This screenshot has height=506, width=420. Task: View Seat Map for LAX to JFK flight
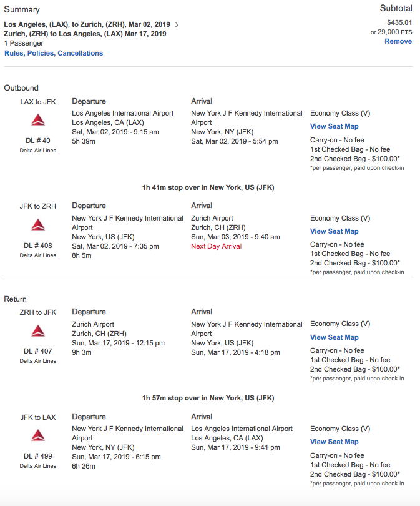[334, 126]
